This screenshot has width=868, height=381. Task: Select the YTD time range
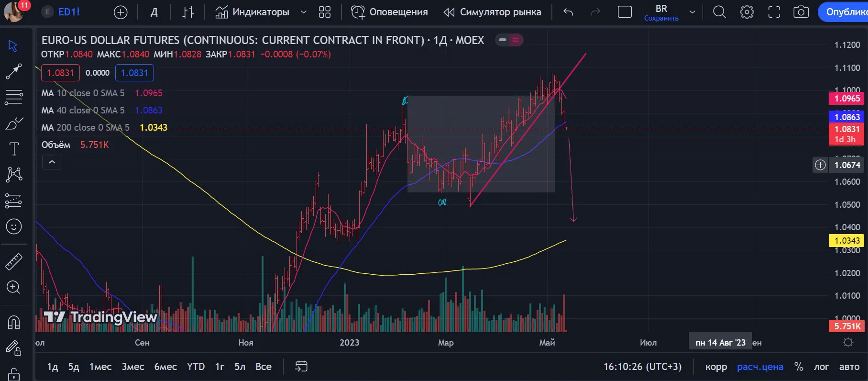coord(196,367)
